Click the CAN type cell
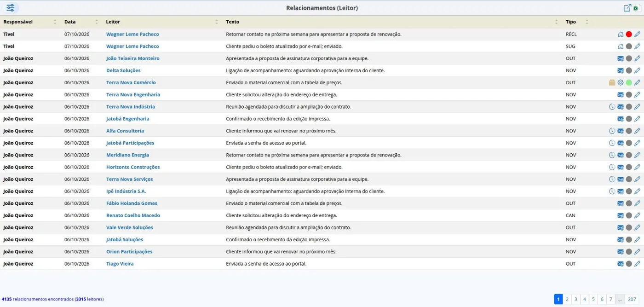The image size is (644, 307). [x=570, y=215]
